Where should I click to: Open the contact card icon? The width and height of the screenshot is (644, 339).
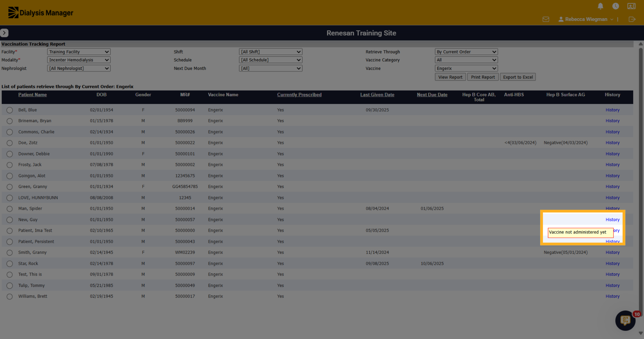[631, 6]
